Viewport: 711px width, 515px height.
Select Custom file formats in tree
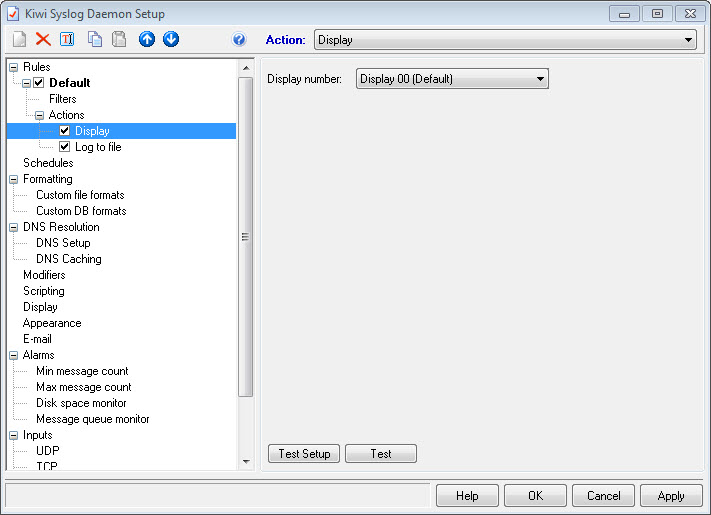(80, 195)
